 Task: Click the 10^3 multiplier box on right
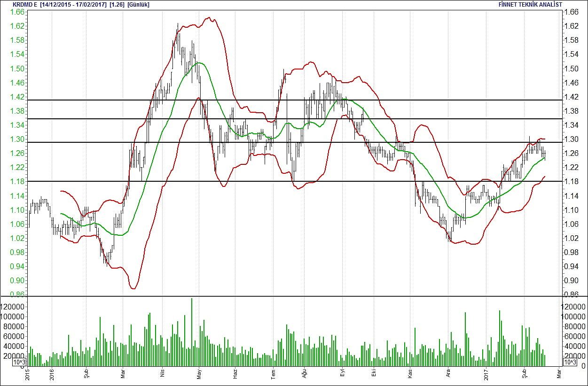point(569,363)
